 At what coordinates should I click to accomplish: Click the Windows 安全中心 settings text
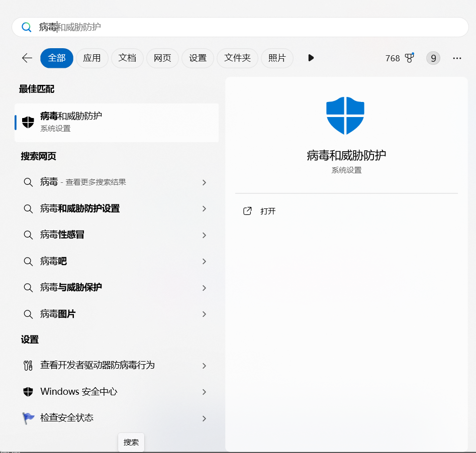(x=79, y=392)
